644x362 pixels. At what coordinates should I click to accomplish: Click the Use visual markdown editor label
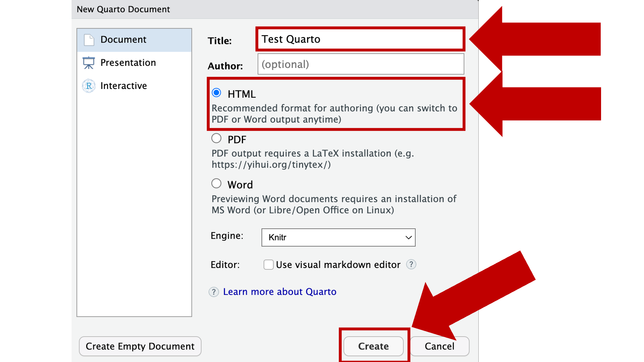338,264
